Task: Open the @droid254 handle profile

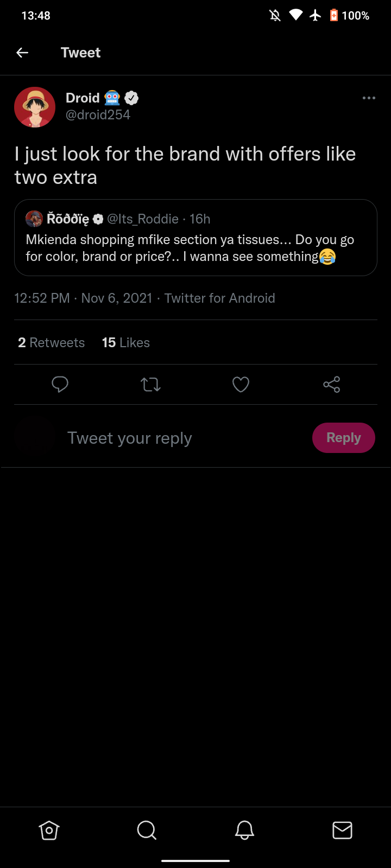Action: [x=98, y=115]
